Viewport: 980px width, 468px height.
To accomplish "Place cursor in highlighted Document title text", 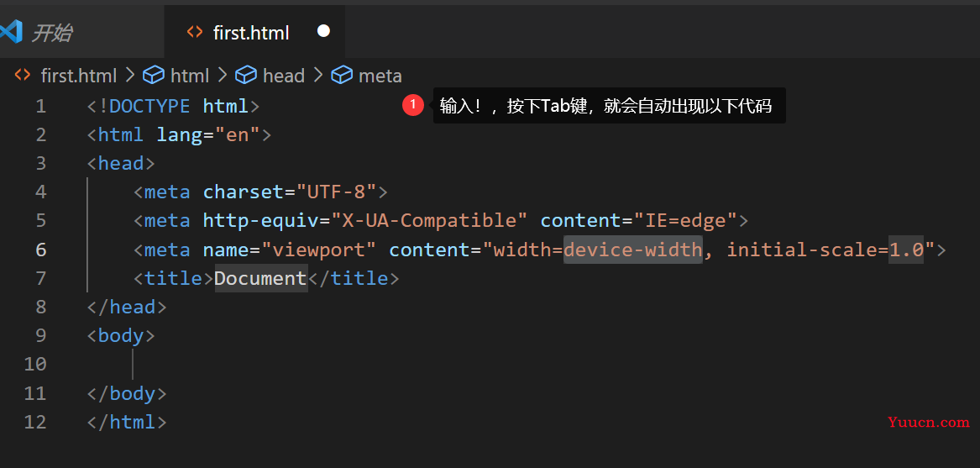I will [261, 278].
